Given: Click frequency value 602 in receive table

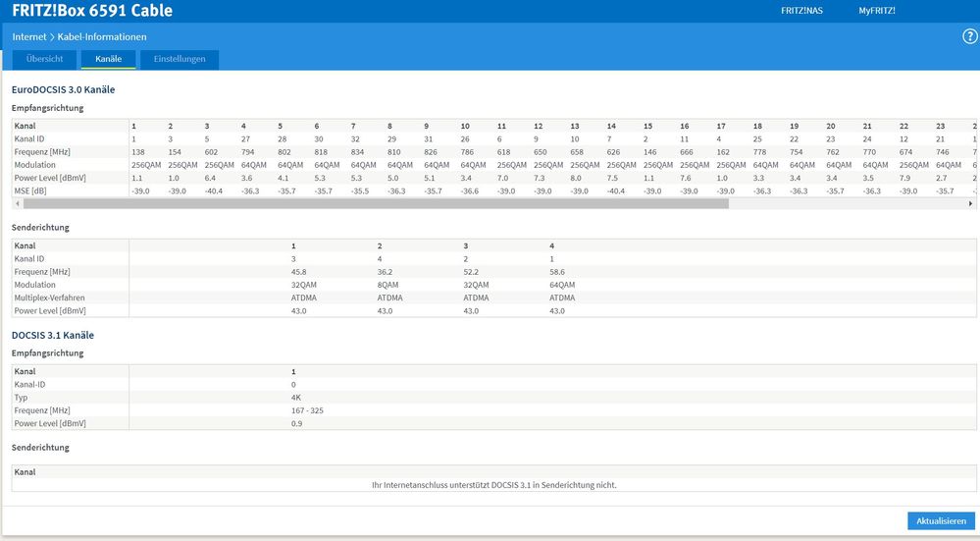Looking at the screenshot, I should coord(211,152).
